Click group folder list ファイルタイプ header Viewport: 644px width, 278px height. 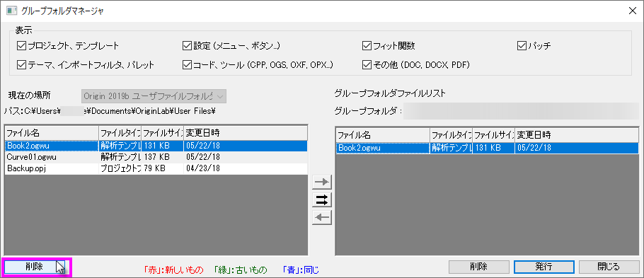[x=451, y=134]
